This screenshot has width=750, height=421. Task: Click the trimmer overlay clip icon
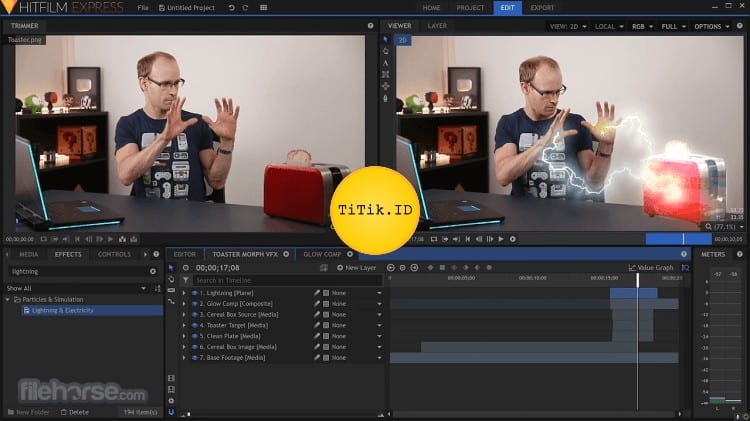pos(134,239)
